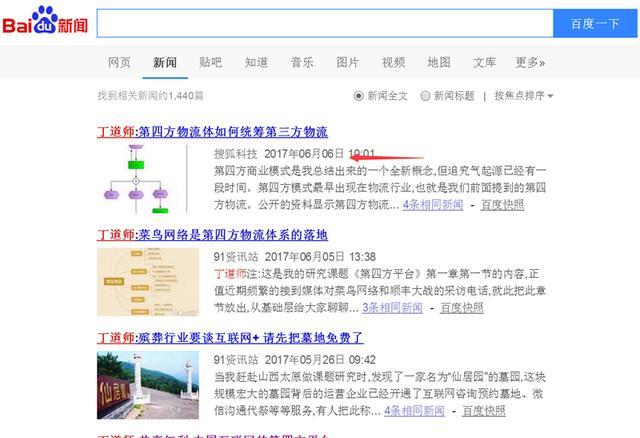Open the 视频 tab
640x438 pixels.
[x=393, y=62]
